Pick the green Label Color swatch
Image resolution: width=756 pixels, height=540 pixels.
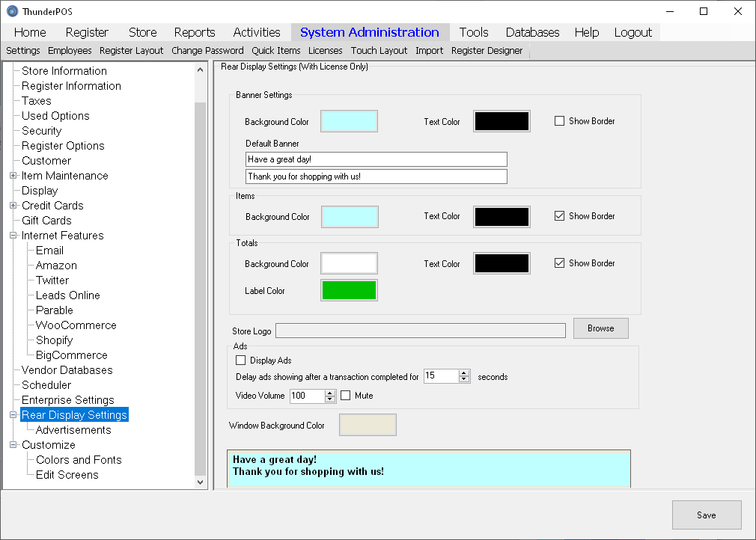[x=349, y=290]
